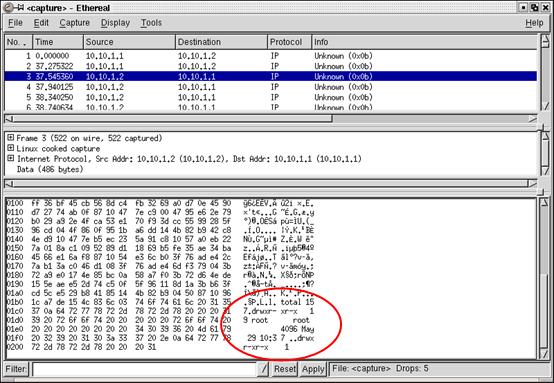Screen dimensions: 554x383
Task: Sort packets by the No. column header
Action: 18,42
